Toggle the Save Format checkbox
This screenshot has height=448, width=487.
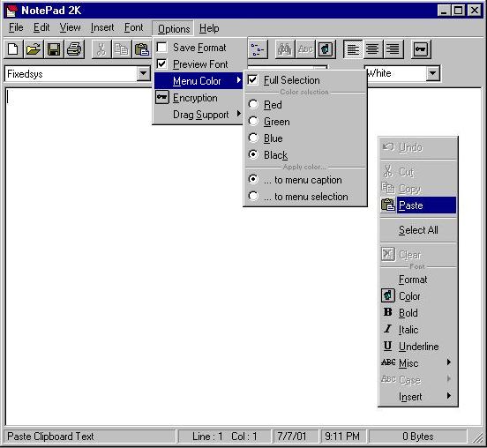click(161, 48)
